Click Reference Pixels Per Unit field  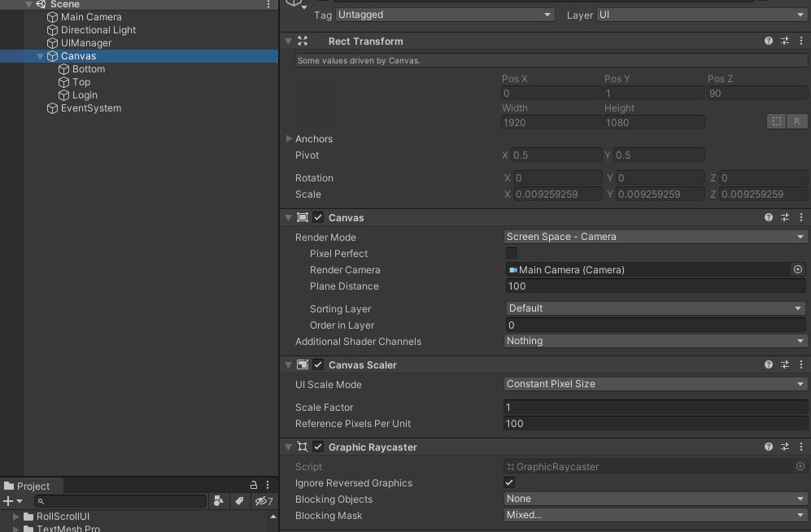(x=656, y=424)
